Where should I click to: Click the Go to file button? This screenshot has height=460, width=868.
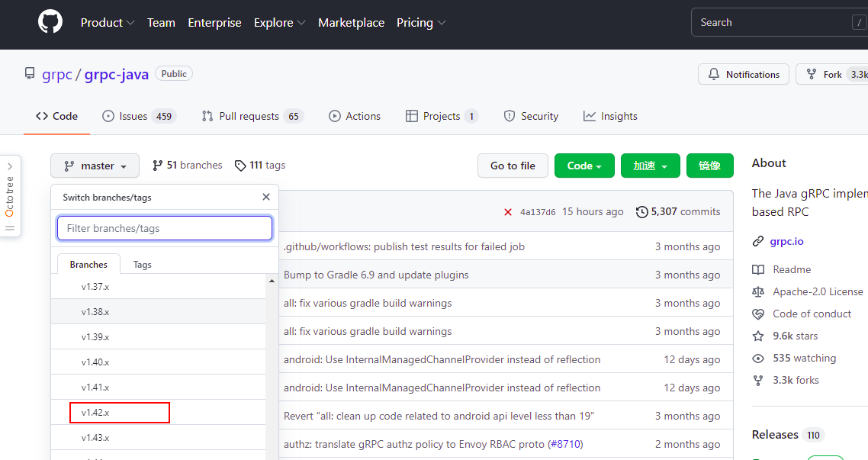(x=513, y=166)
